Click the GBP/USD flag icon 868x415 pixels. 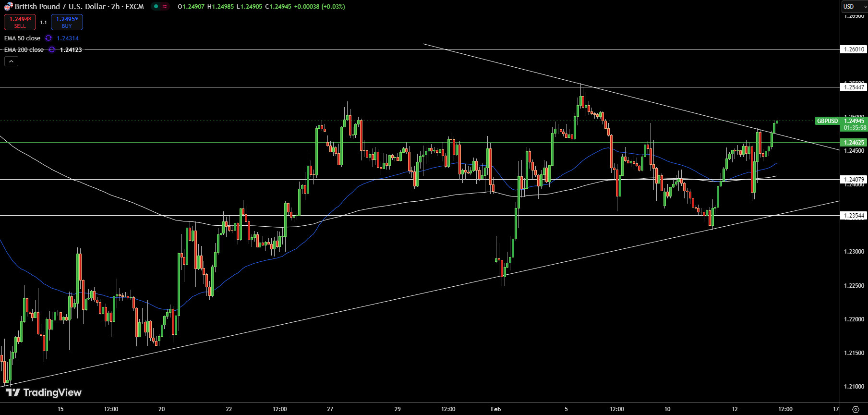tap(8, 7)
